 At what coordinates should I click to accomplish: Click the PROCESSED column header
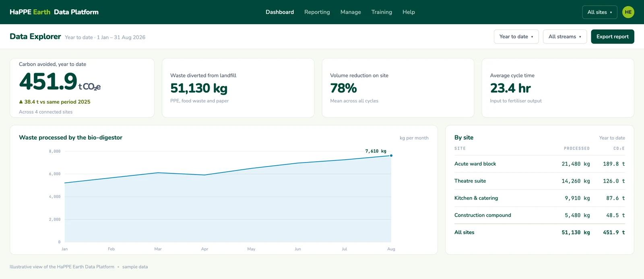(x=576, y=148)
